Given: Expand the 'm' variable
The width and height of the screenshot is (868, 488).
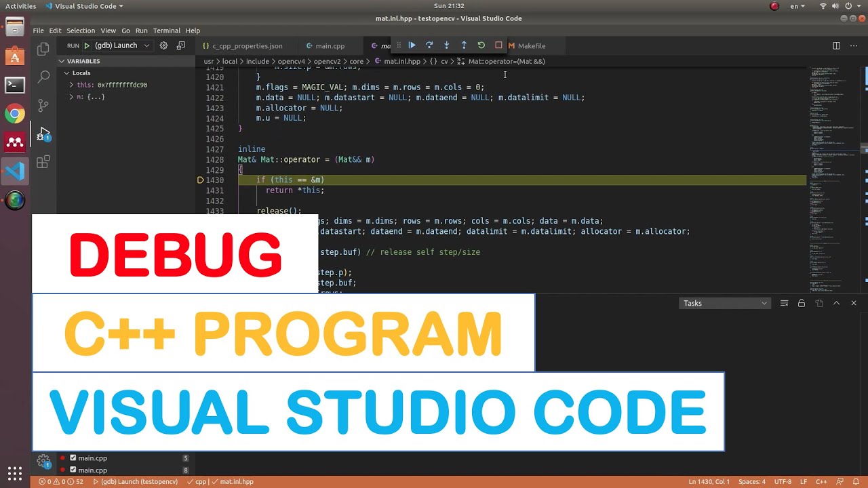Looking at the screenshot, I should pyautogui.click(x=71, y=97).
